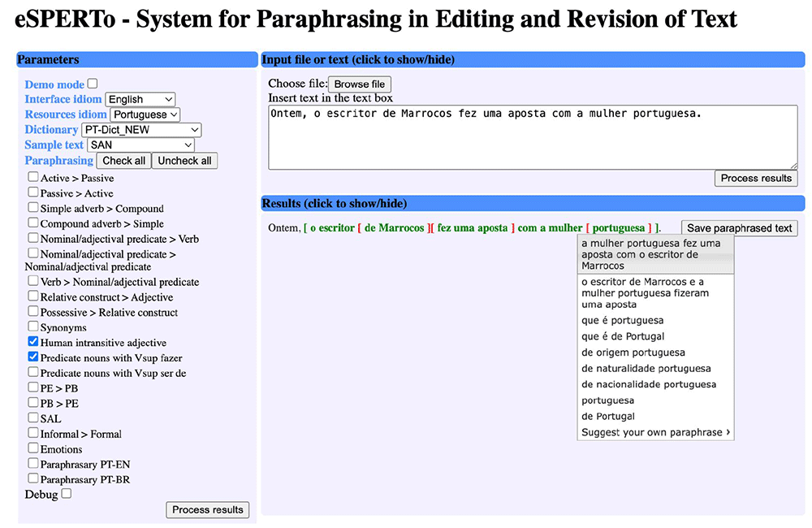Screen dimensions: 812x528
Task: Turn on the Debug checkbox
Action: (x=67, y=493)
